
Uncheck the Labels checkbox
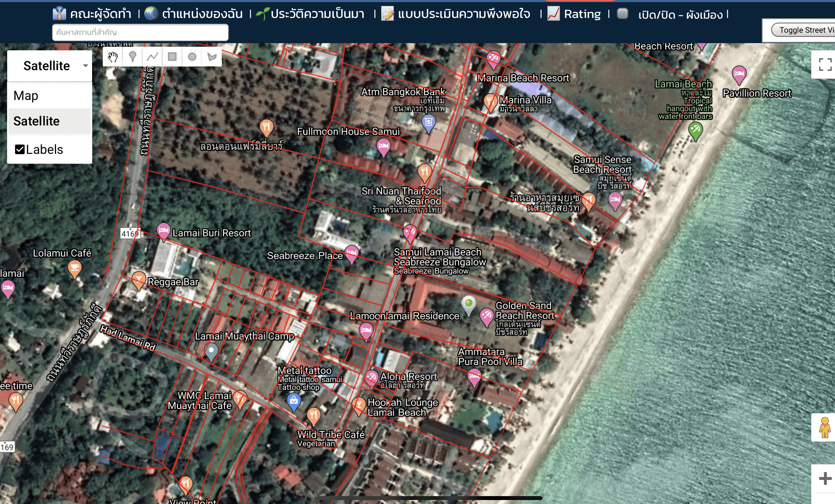20,150
